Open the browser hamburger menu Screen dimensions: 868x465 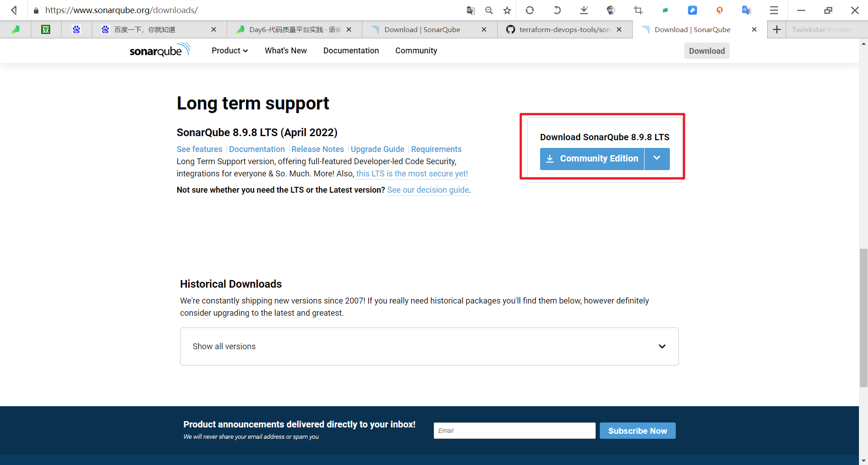[x=774, y=10]
